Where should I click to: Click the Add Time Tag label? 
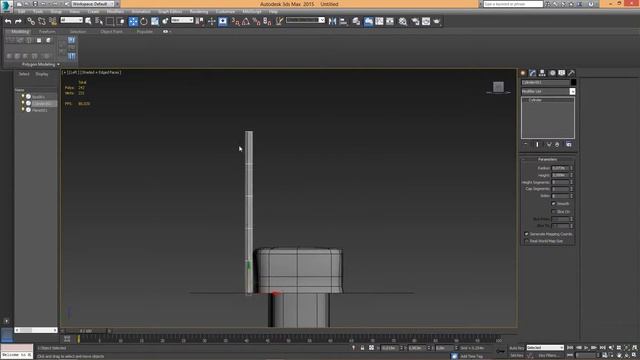coord(471,356)
